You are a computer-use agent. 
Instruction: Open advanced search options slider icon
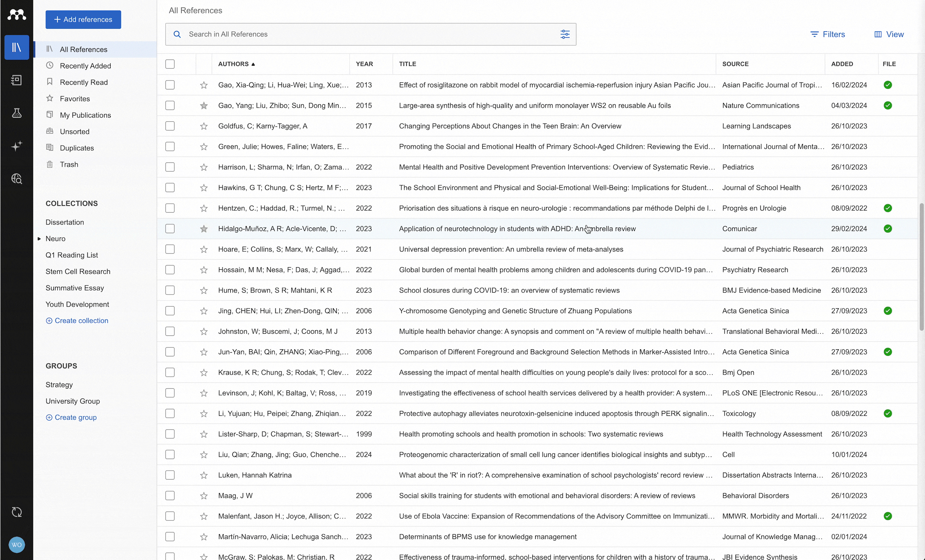coord(565,34)
